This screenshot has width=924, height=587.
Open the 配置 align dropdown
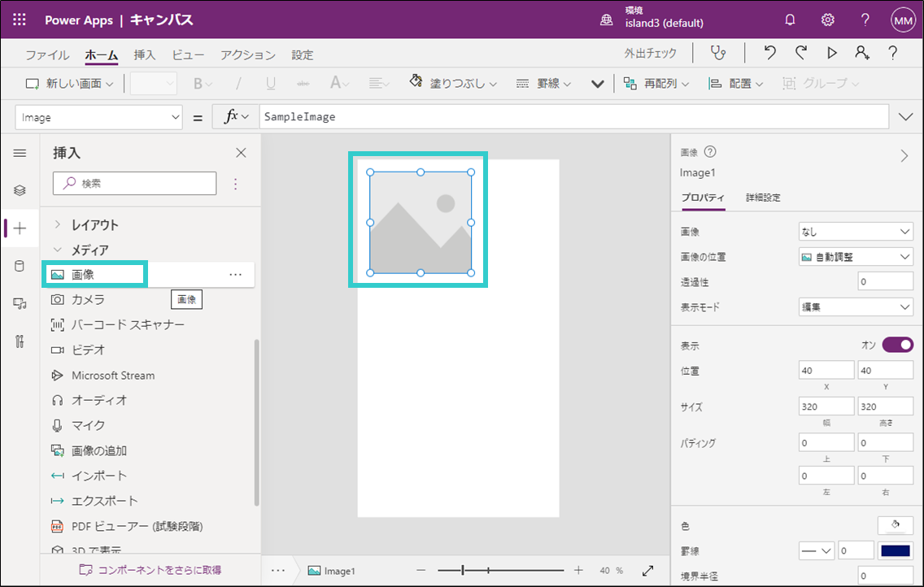[736, 84]
